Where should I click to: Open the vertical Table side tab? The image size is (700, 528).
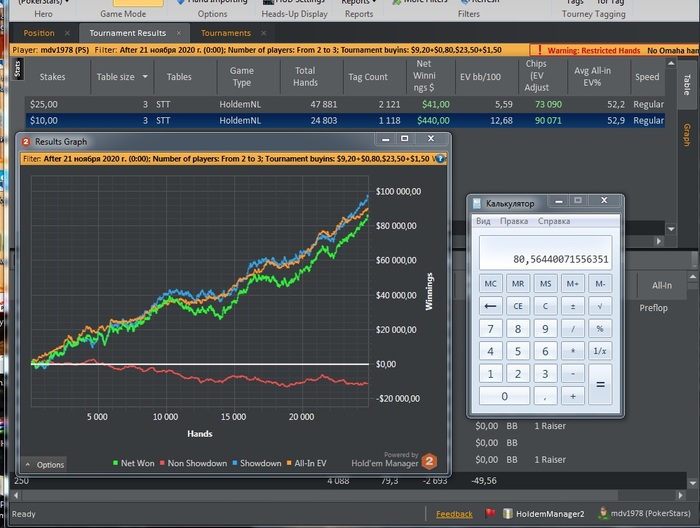tap(686, 85)
